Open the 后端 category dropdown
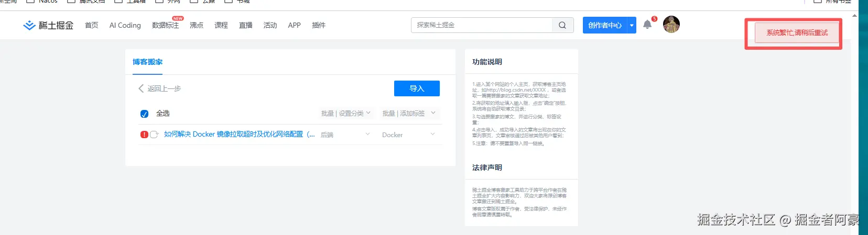The width and height of the screenshot is (868, 235). tap(345, 135)
